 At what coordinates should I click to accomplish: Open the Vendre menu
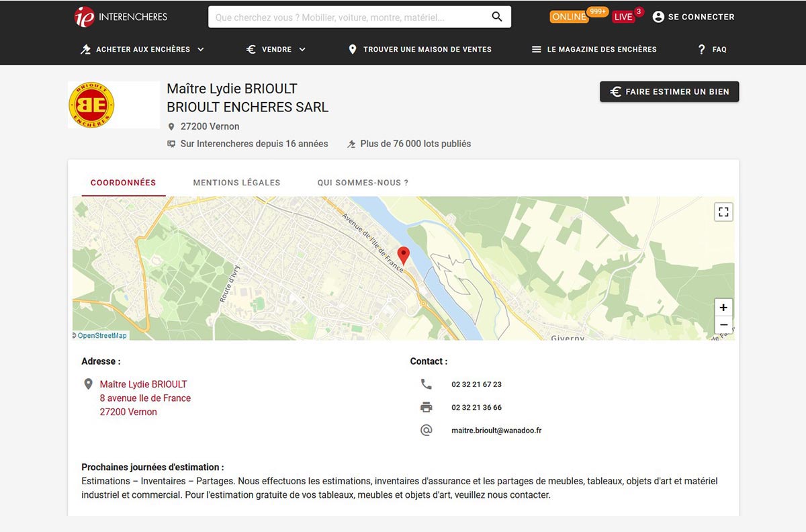pos(276,49)
